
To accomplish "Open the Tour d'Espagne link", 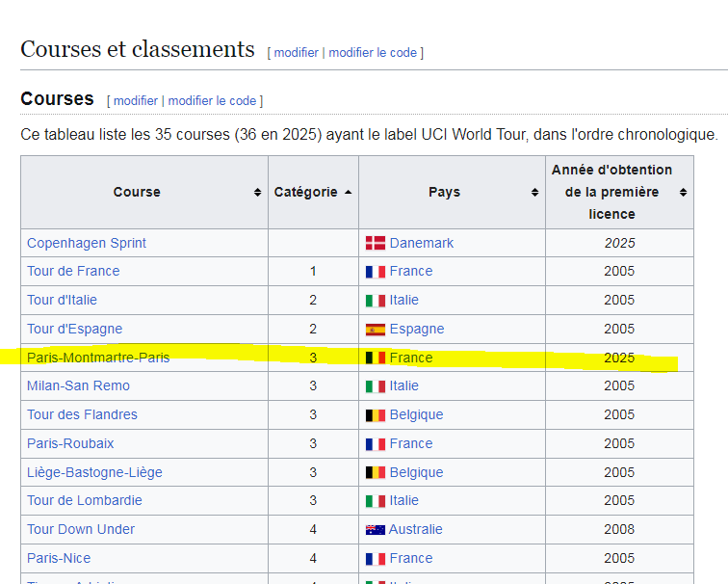I will point(75,329).
